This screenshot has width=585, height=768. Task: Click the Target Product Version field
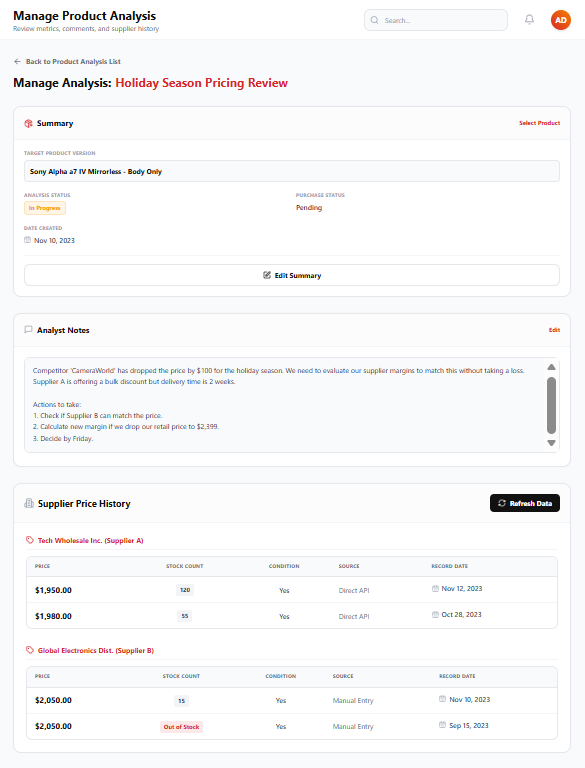point(292,171)
